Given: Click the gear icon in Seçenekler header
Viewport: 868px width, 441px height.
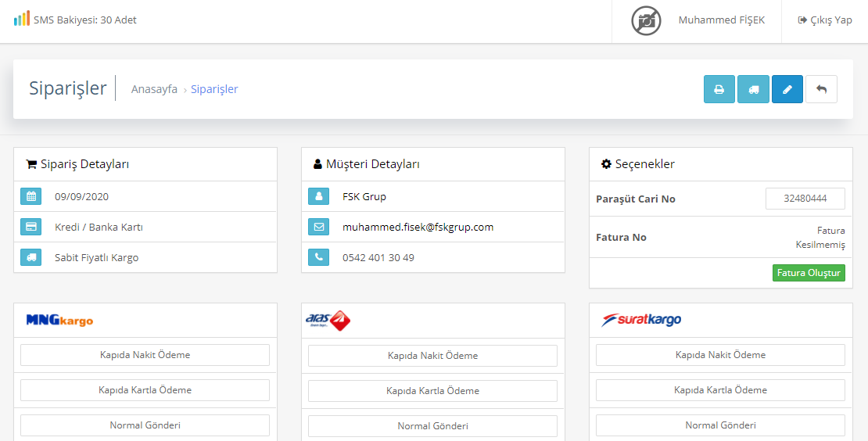Looking at the screenshot, I should (x=606, y=163).
